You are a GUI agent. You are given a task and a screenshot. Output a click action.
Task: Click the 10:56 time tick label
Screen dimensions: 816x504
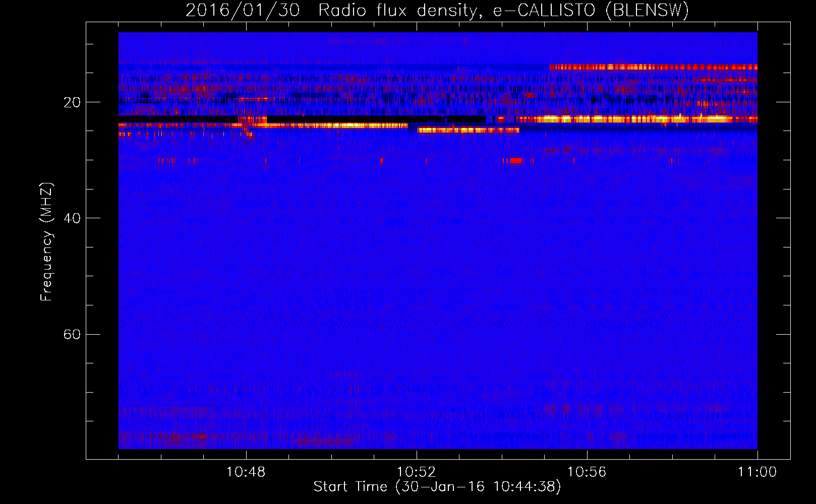point(587,472)
